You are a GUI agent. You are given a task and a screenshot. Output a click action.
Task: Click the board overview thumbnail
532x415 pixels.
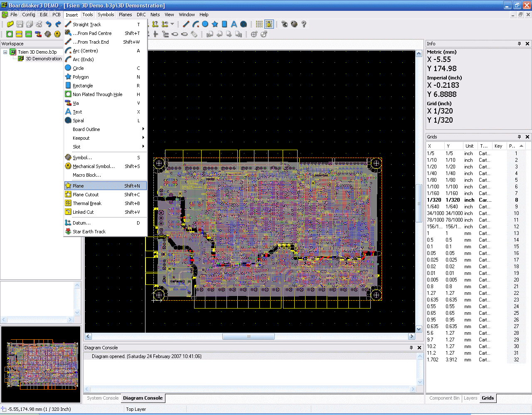pos(41,364)
